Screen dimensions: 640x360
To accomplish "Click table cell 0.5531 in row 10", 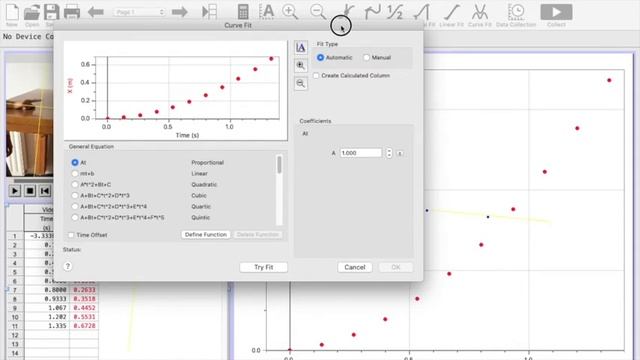I will tap(84, 317).
